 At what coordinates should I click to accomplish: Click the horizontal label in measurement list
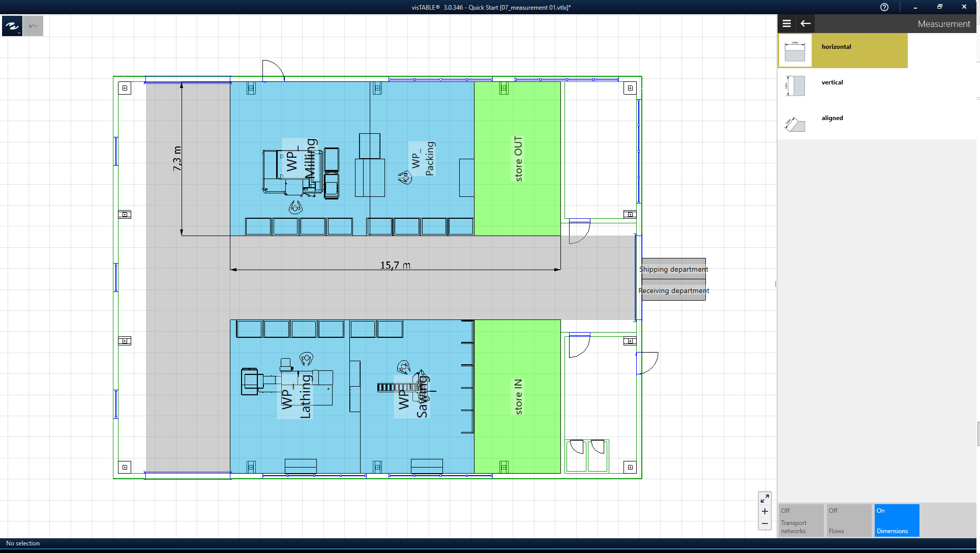click(836, 47)
